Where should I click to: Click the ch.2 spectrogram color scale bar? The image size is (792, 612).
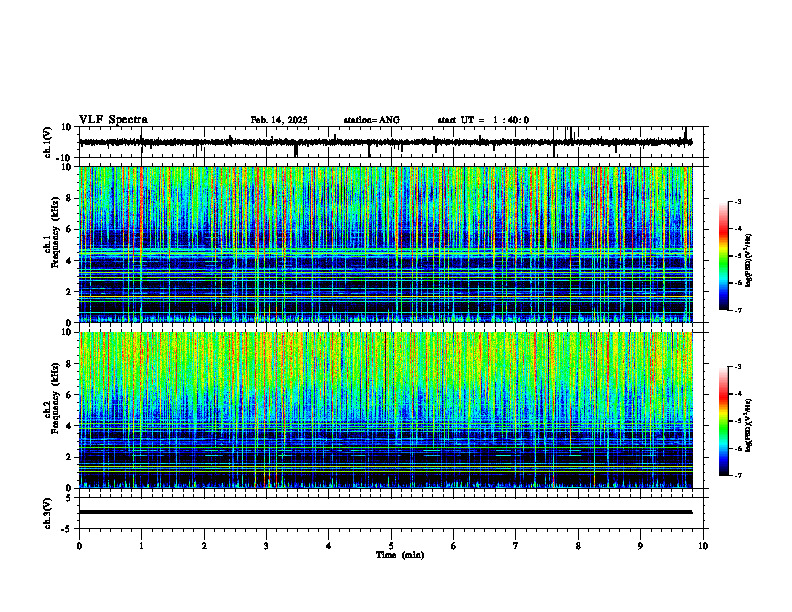click(723, 421)
